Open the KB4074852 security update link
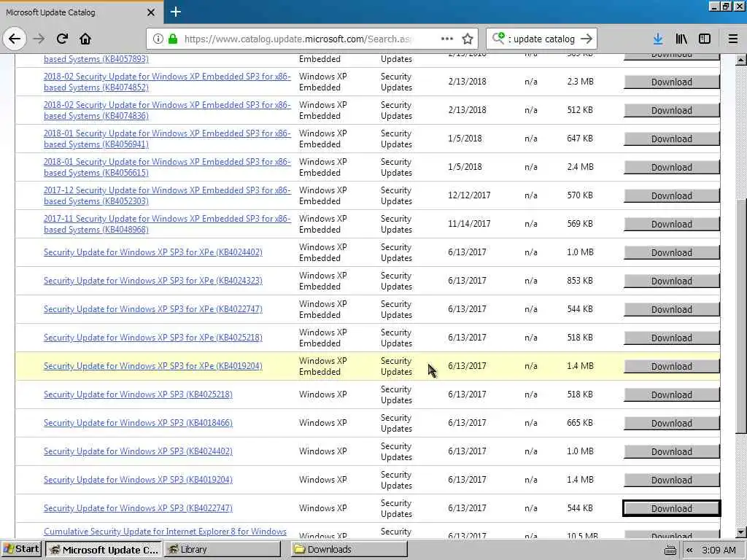Viewport: 747px width, 560px height. 167,82
